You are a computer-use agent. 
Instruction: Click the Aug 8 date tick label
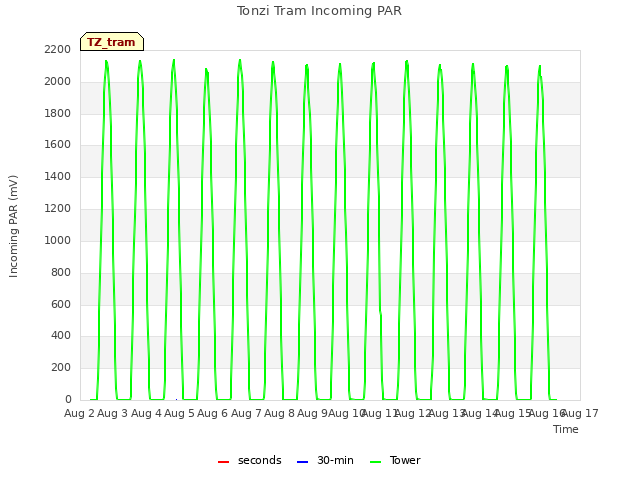(279, 413)
